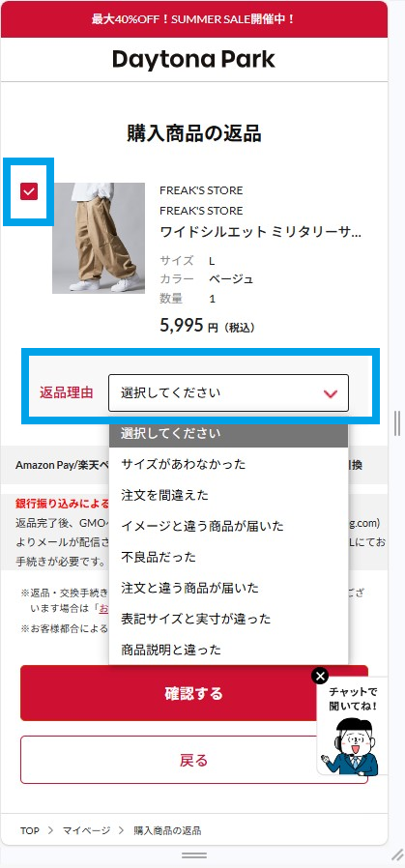Grab the bottom-right resize handle icon
Viewport: 405px width, 868px height.
(397, 854)
